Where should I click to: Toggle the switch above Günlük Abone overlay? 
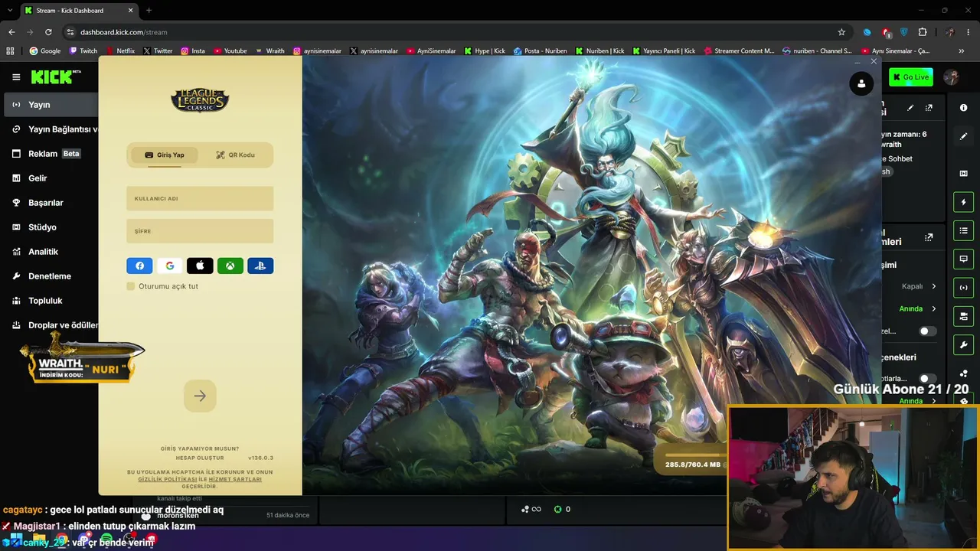click(x=927, y=379)
